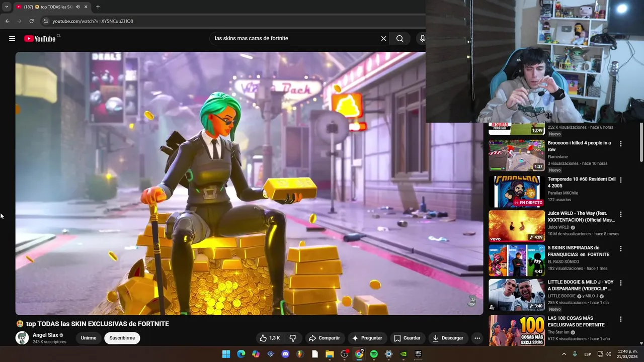The height and width of the screenshot is (362, 644).
Task: Go back using the browser back arrow
Action: pyautogui.click(x=7, y=21)
